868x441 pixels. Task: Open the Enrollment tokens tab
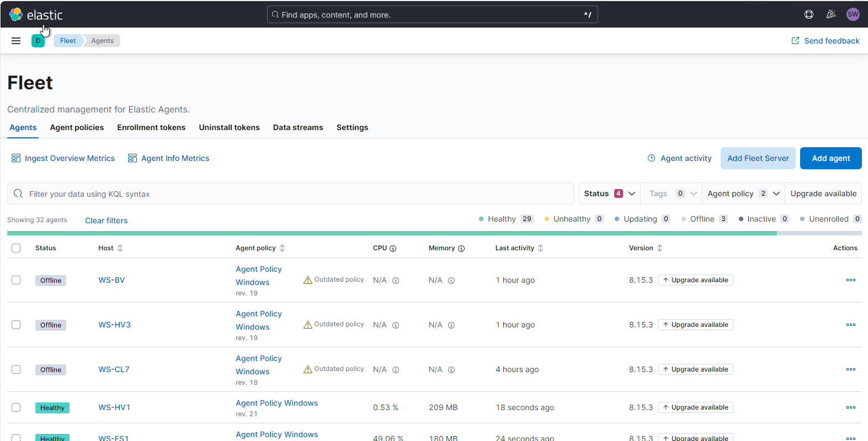(x=151, y=127)
